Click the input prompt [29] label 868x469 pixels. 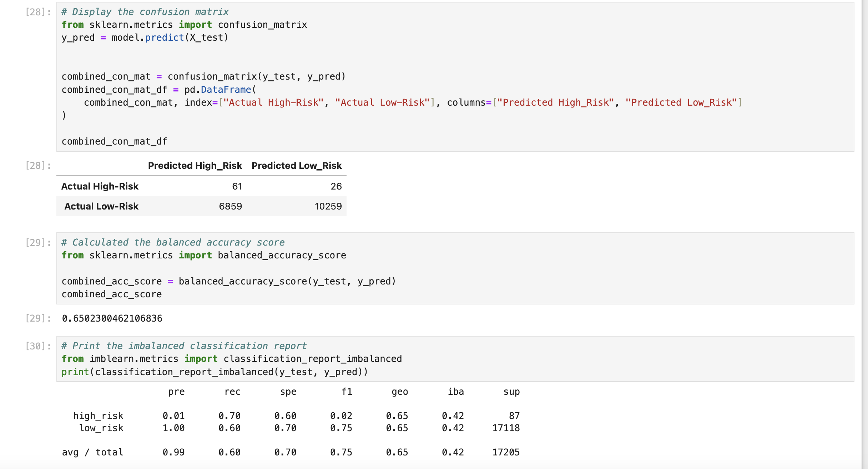[x=38, y=243]
